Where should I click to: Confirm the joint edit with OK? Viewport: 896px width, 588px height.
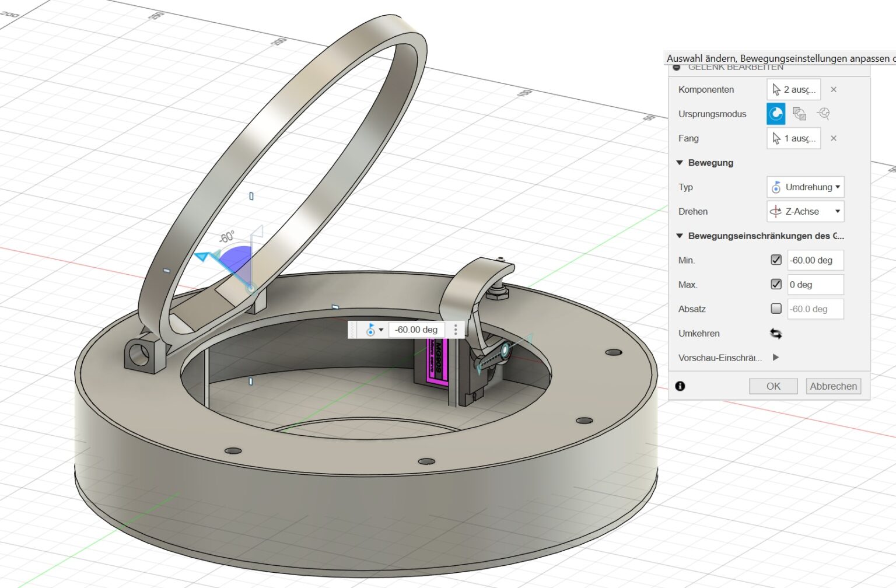(773, 386)
